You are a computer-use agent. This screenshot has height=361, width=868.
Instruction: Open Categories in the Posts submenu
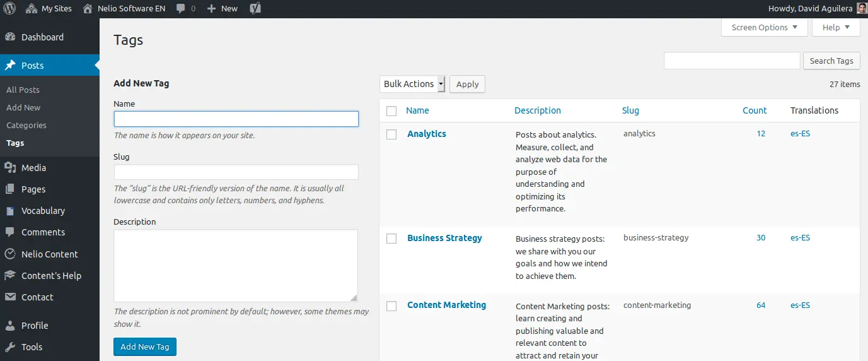point(26,125)
